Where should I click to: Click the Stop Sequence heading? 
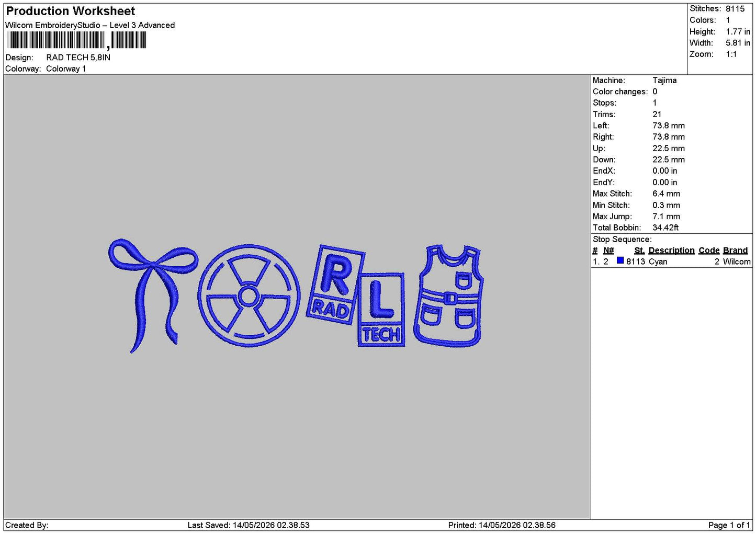(x=622, y=239)
